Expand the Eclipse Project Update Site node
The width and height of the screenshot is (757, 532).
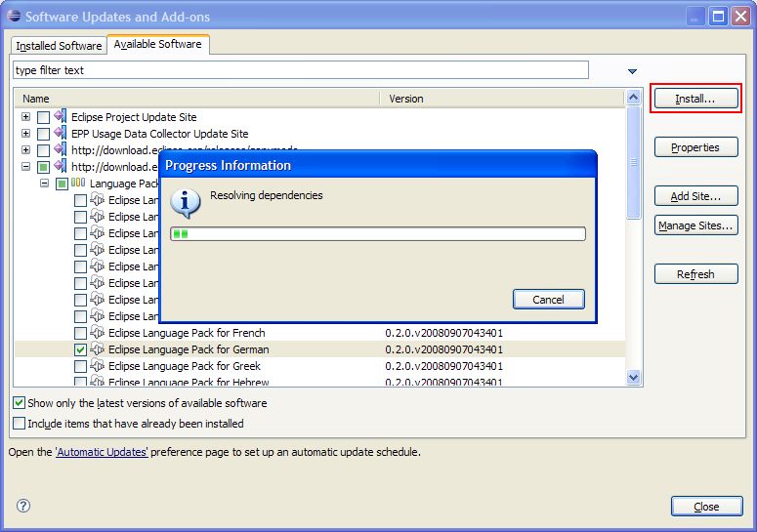(x=26, y=117)
